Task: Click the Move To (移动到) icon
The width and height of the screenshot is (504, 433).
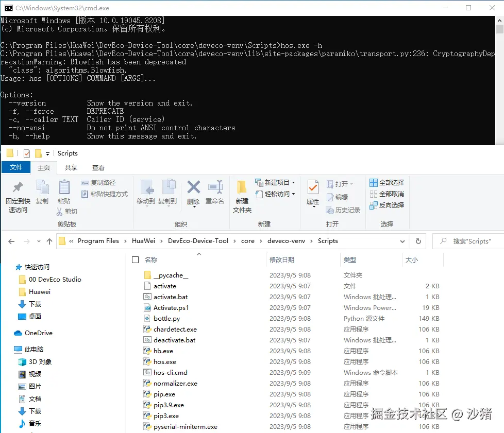Action: 147,187
